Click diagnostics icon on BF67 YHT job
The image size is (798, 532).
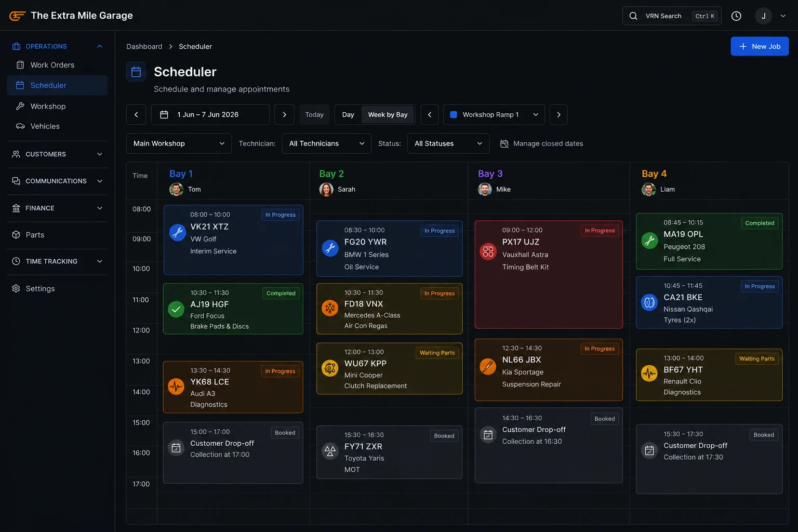pos(649,373)
